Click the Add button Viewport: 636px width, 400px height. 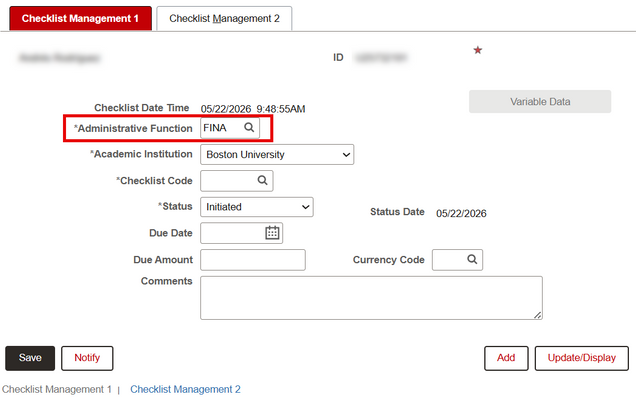pyautogui.click(x=506, y=358)
